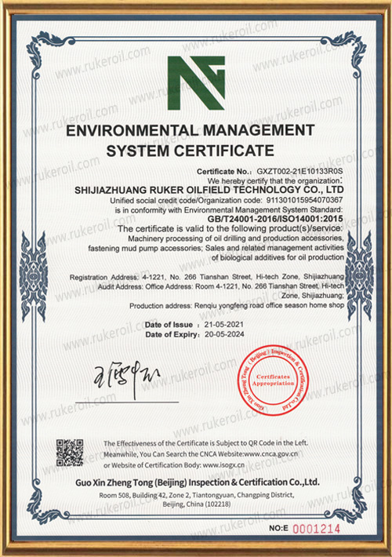Click the Date of Issue 21-05-2021
The width and height of the screenshot is (392, 557).
pos(194,325)
